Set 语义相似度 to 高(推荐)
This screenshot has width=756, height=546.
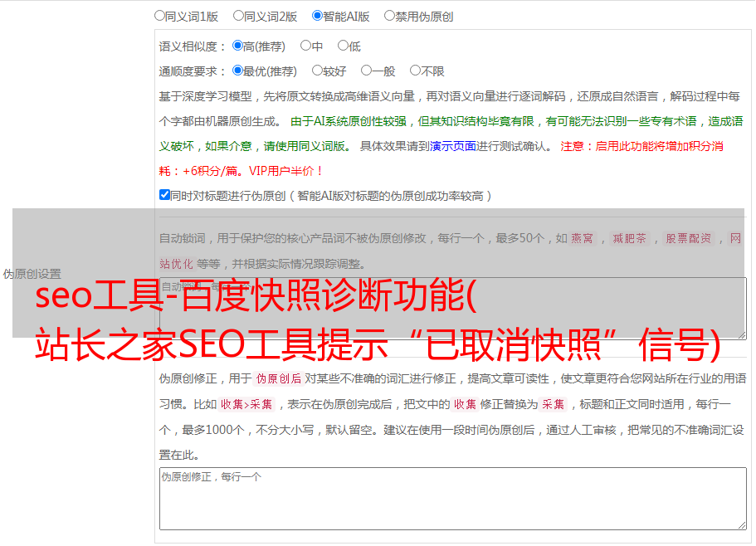tap(238, 46)
